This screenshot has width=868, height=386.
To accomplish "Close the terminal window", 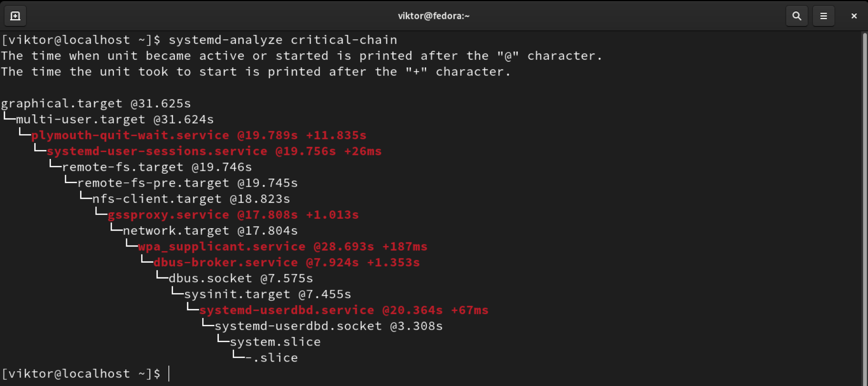I will point(854,16).
